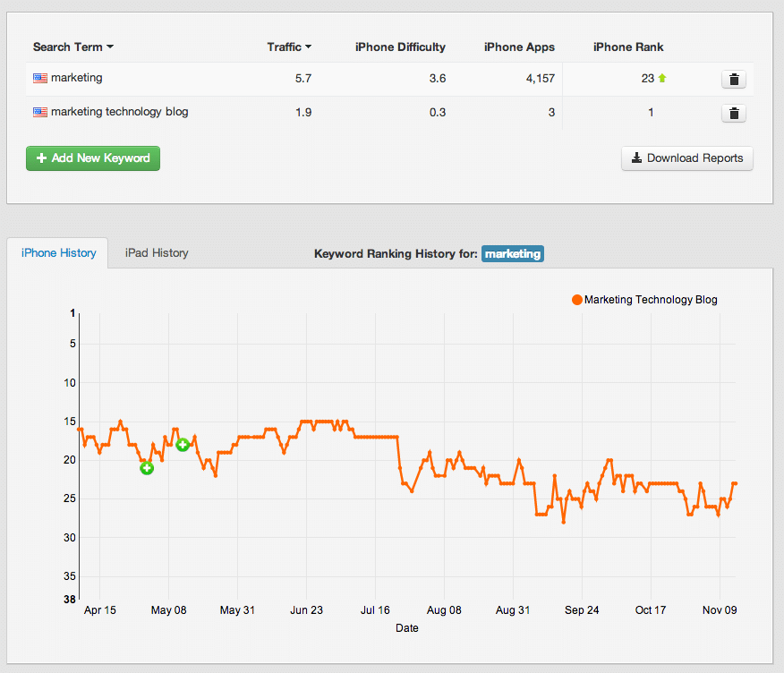Click the 4,157 iPhone apps value
Viewport: 784px width, 673px height.
pos(540,79)
